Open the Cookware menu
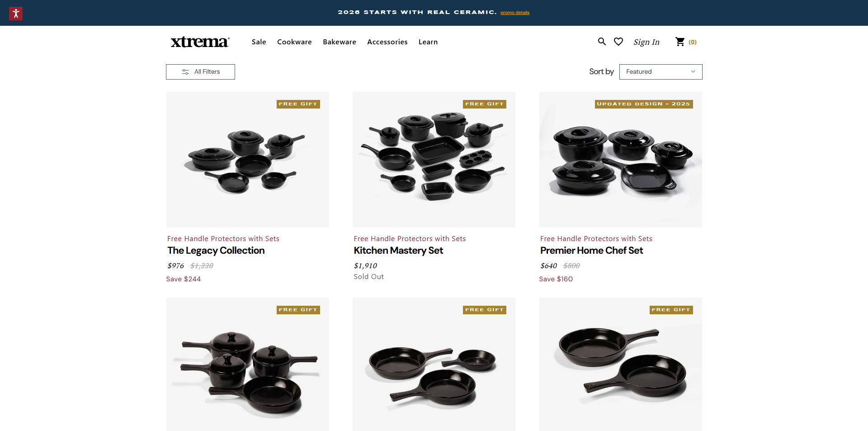Screen dimensions: 868x431 (294, 42)
